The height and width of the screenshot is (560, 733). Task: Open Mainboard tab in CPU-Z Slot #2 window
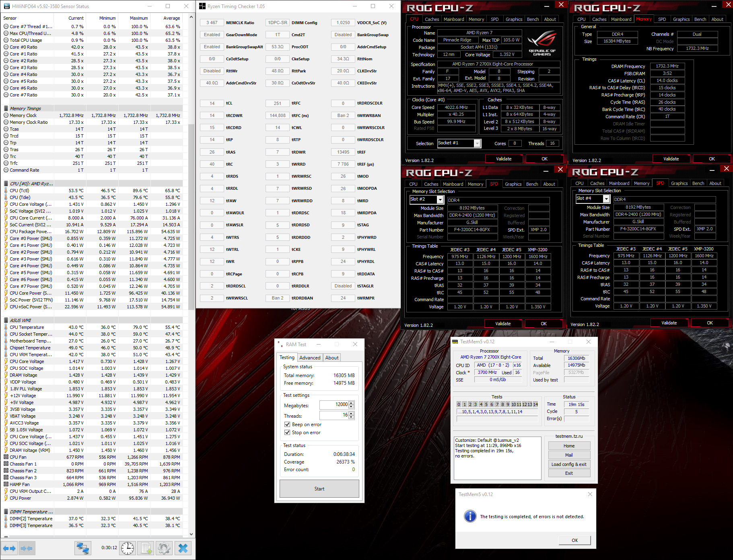click(x=453, y=184)
